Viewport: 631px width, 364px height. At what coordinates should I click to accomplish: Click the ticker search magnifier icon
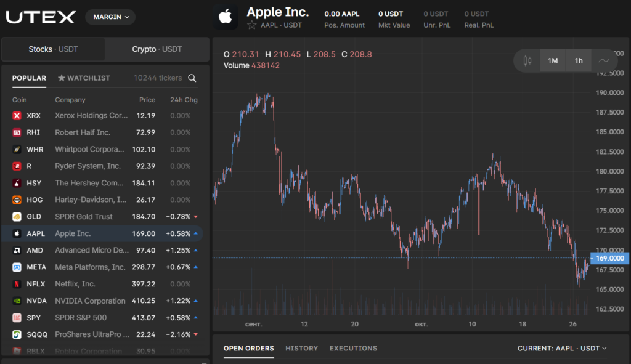click(x=192, y=78)
